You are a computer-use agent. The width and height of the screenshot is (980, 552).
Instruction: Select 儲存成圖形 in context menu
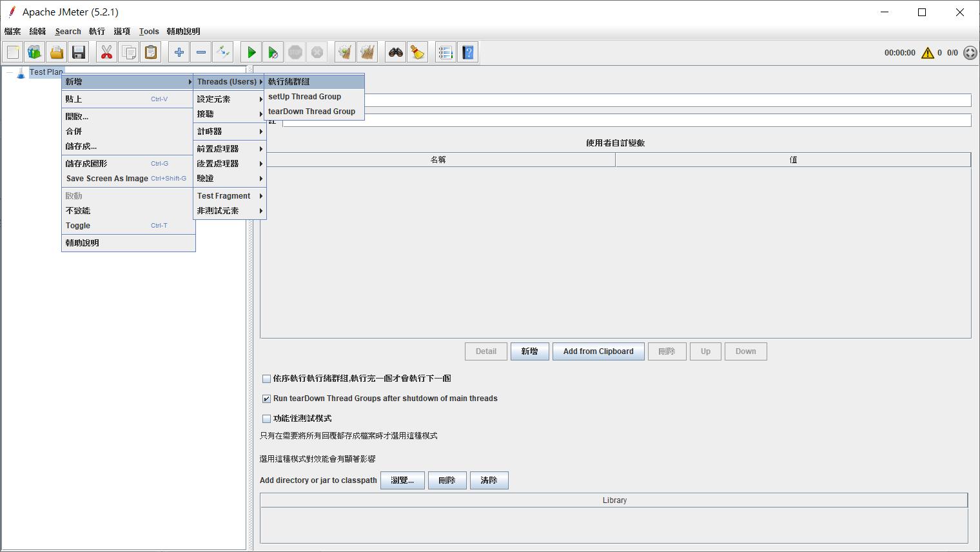128,164
